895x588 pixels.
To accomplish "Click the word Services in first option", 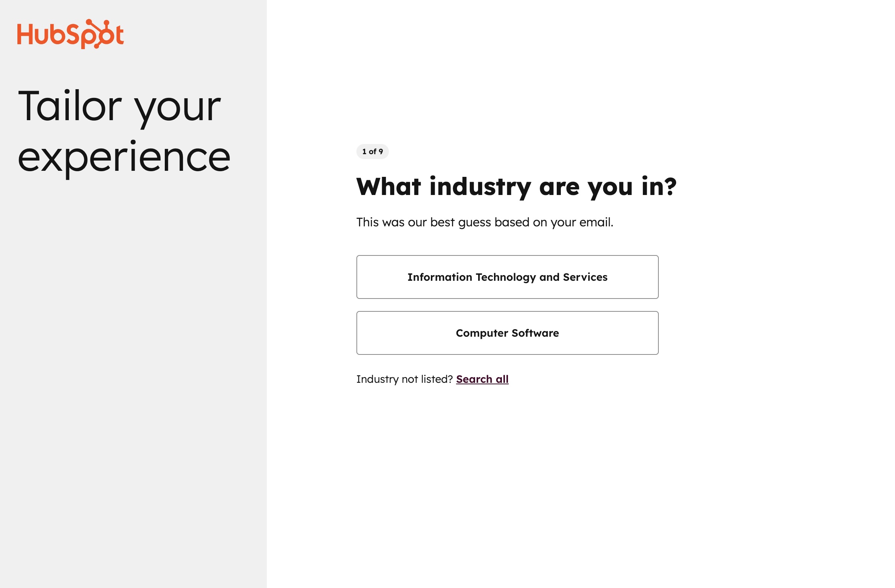I will click(585, 277).
